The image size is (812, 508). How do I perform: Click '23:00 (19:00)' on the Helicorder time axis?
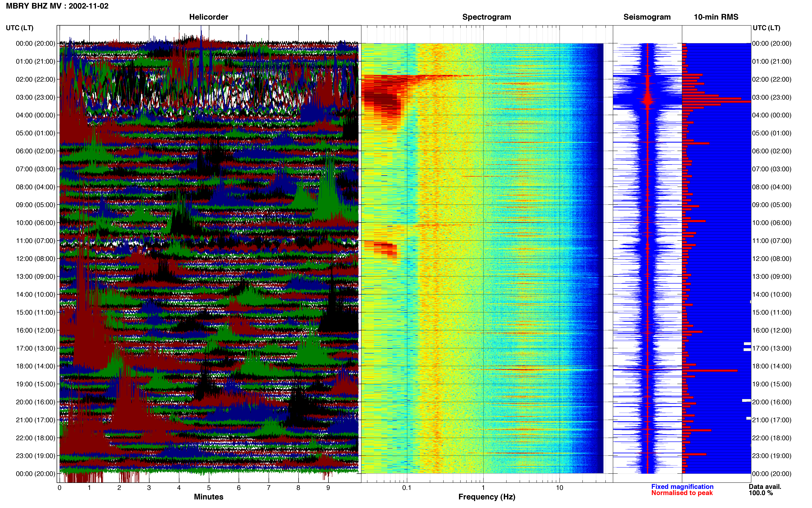click(x=36, y=456)
